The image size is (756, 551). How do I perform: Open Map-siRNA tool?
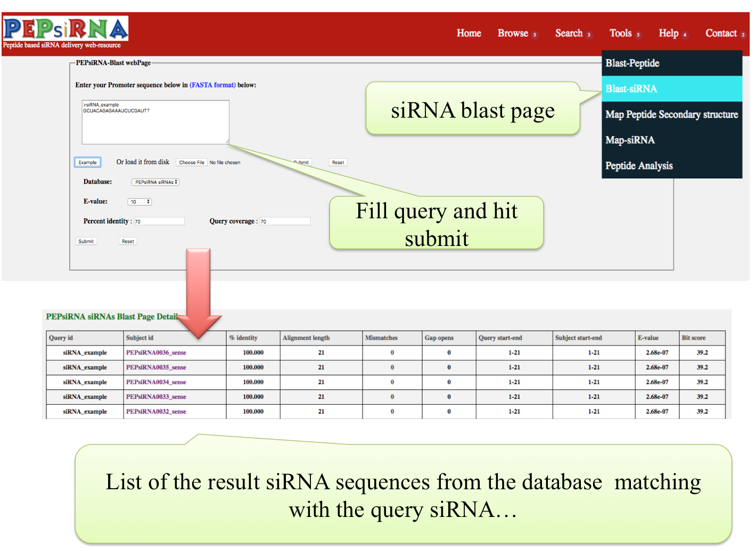coord(630,140)
